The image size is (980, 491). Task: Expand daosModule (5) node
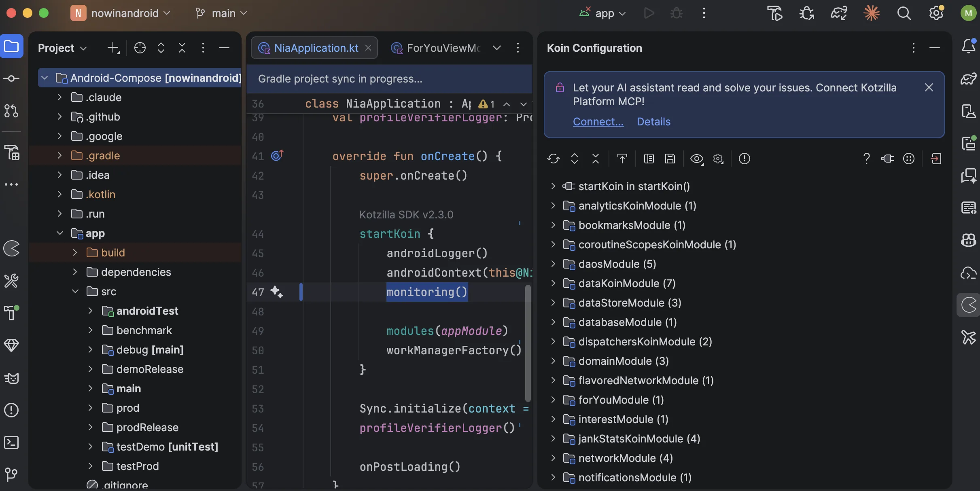553,264
